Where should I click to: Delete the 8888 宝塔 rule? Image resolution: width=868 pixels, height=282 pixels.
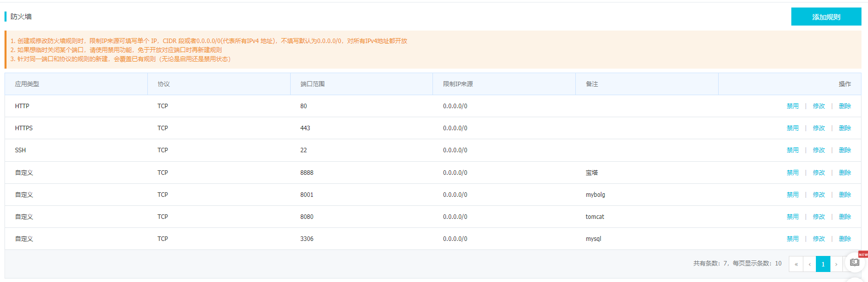845,173
